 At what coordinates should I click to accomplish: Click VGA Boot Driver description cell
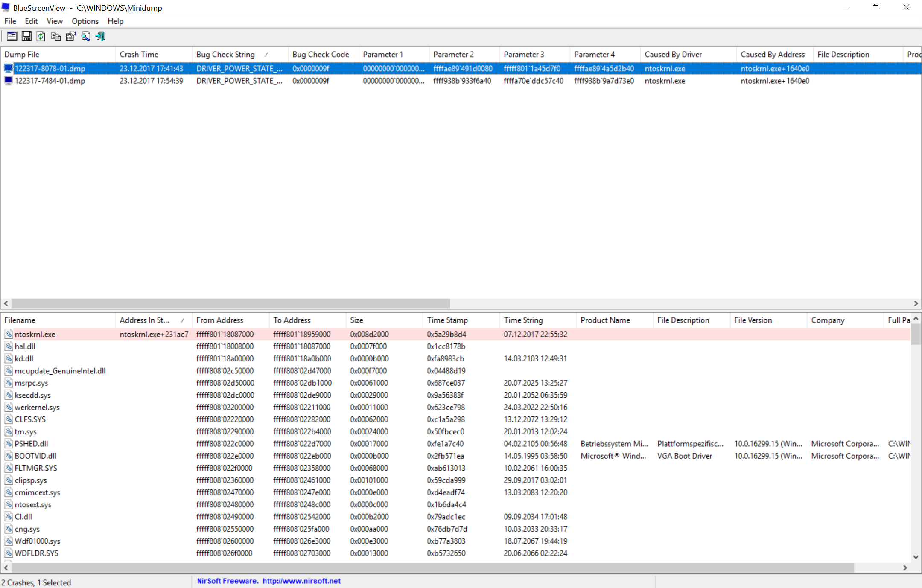click(x=685, y=456)
